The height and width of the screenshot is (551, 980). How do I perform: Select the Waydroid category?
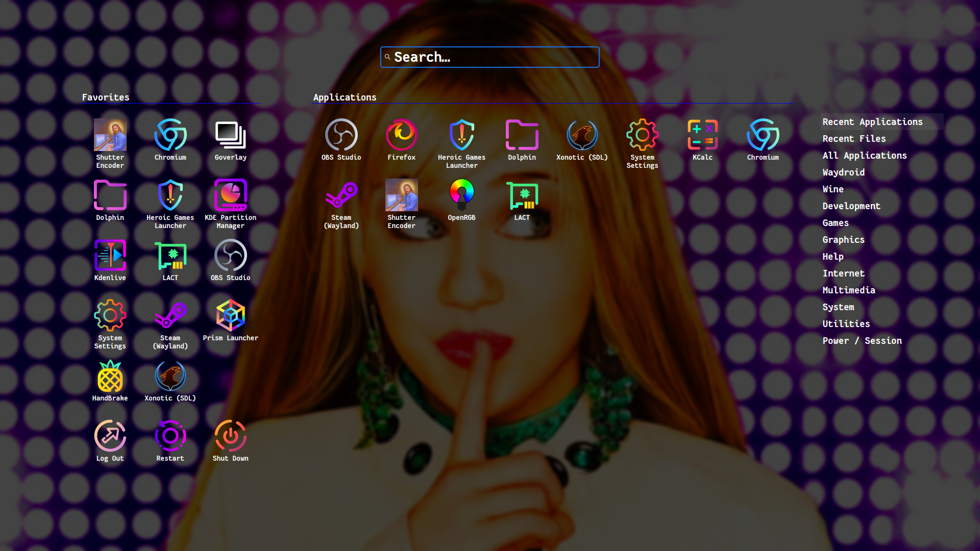[843, 172]
